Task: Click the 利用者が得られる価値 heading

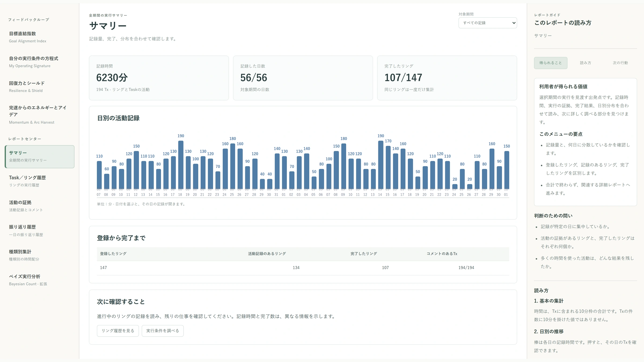Action: coord(563,87)
